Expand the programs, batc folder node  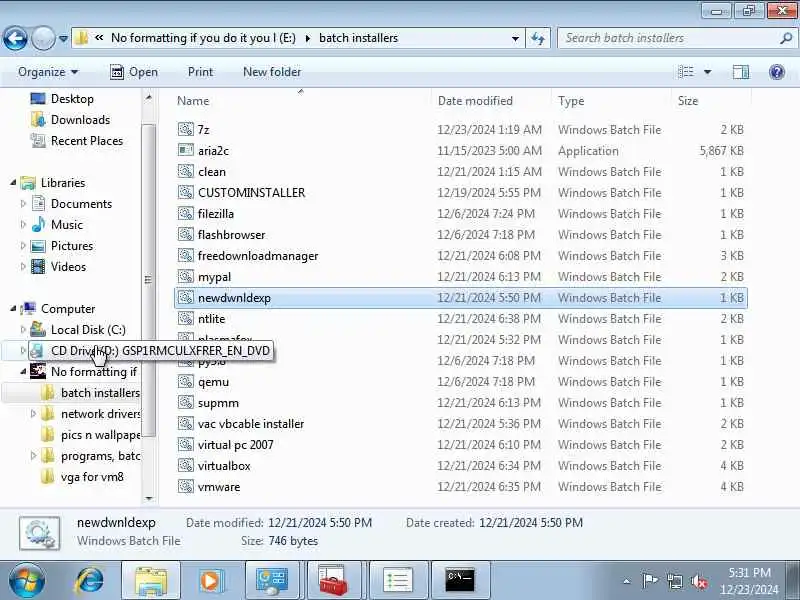coord(33,455)
